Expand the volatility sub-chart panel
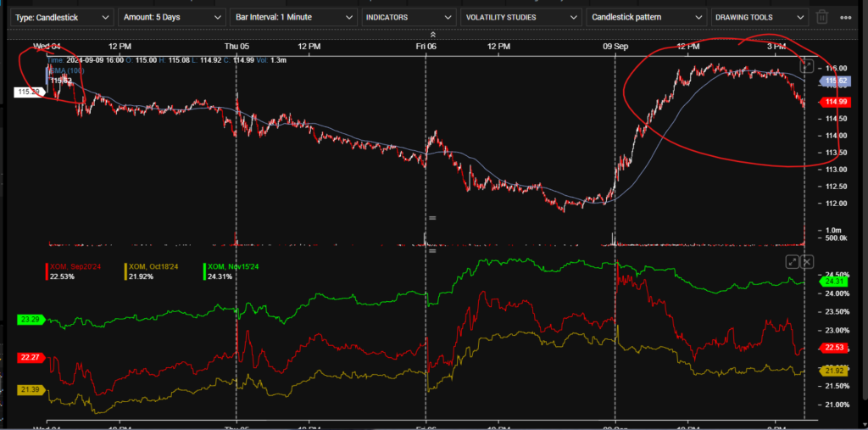 pyautogui.click(x=793, y=261)
